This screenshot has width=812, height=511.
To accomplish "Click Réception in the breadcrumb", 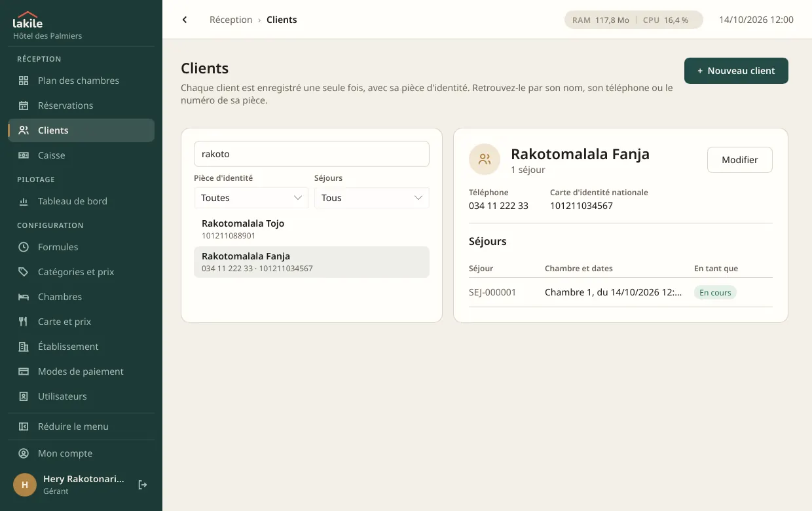I will (x=231, y=20).
